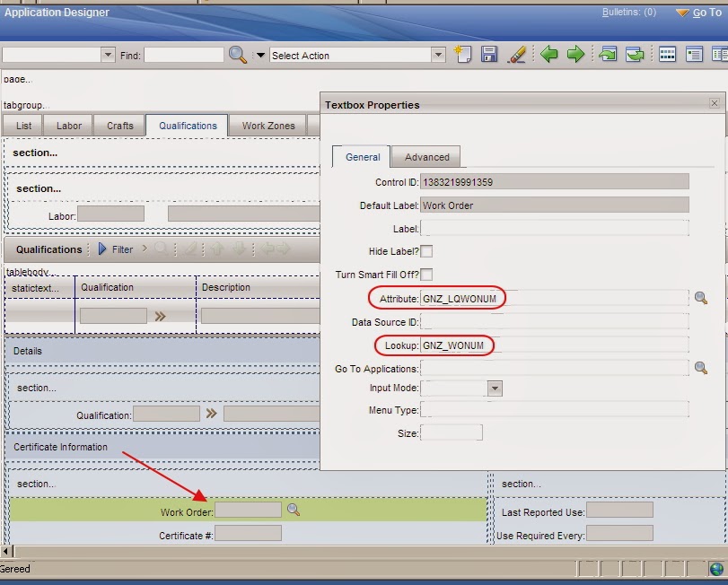This screenshot has width=728, height=585.
Task: Enable the Hide Label checkbox
Action: tap(427, 250)
